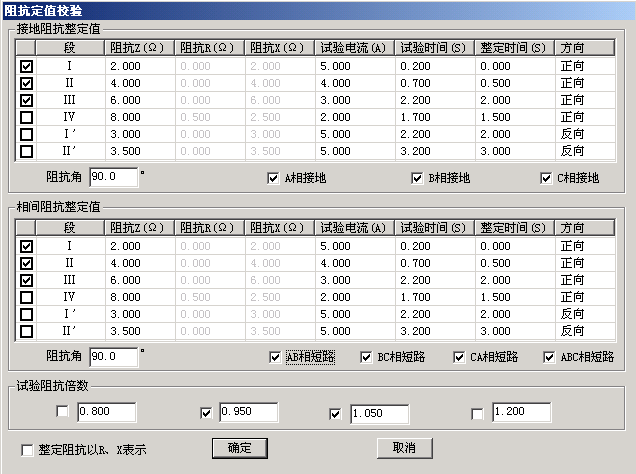
Task: Edit phase impedance angle field 90.0
Action: click(x=114, y=357)
